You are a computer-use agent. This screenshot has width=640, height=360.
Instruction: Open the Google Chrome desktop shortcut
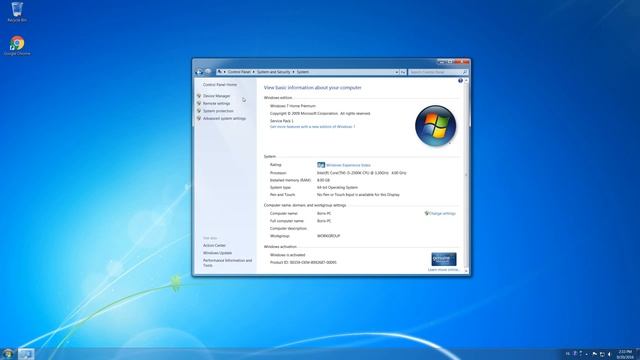click(x=17, y=45)
